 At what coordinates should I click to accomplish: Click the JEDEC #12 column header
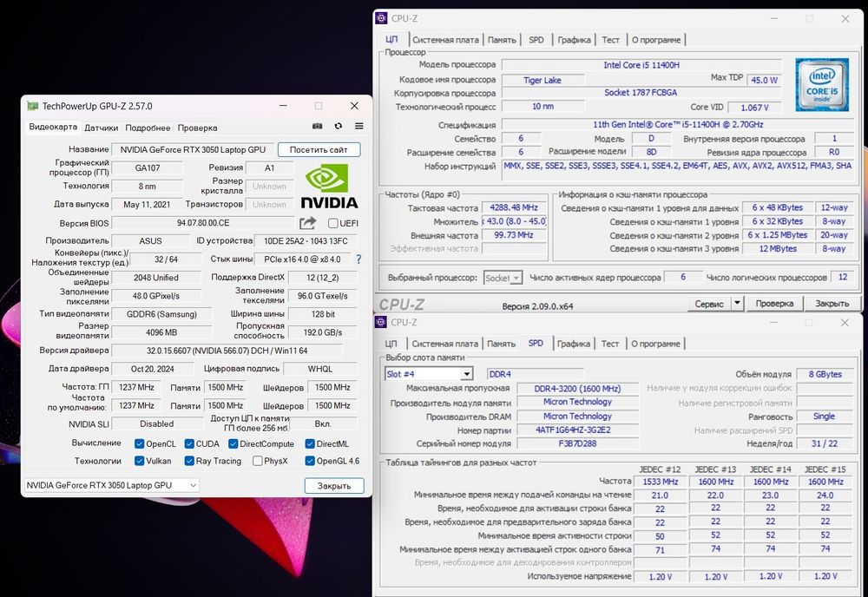coord(660,469)
